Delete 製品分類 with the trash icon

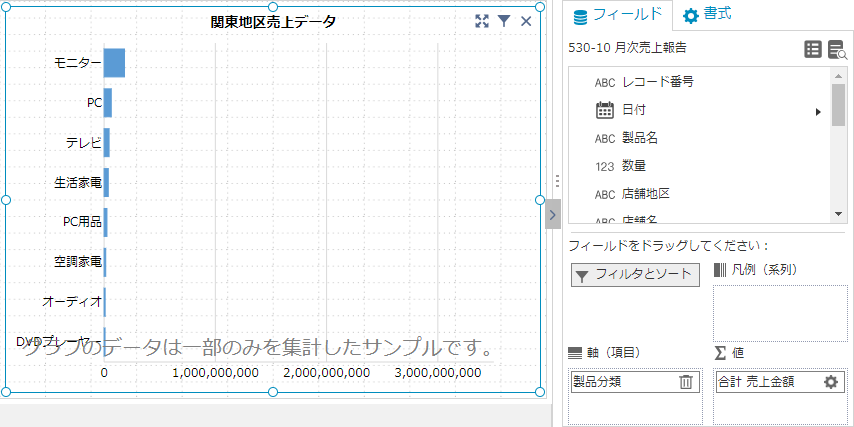(x=686, y=382)
